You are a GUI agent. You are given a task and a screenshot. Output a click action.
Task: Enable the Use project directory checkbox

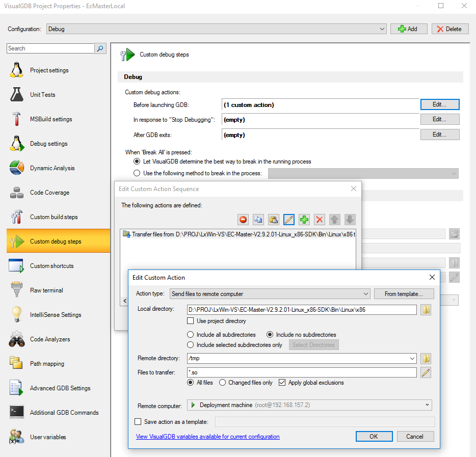(191, 321)
